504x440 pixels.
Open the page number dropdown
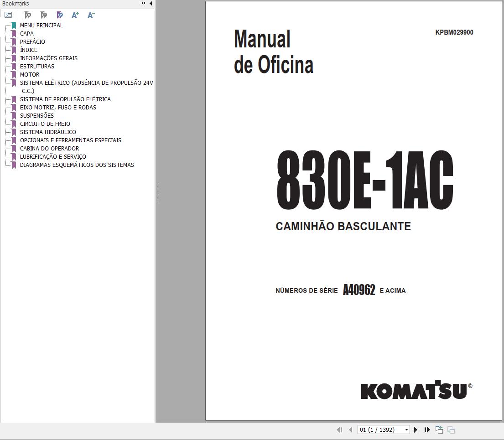pyautogui.click(x=406, y=430)
